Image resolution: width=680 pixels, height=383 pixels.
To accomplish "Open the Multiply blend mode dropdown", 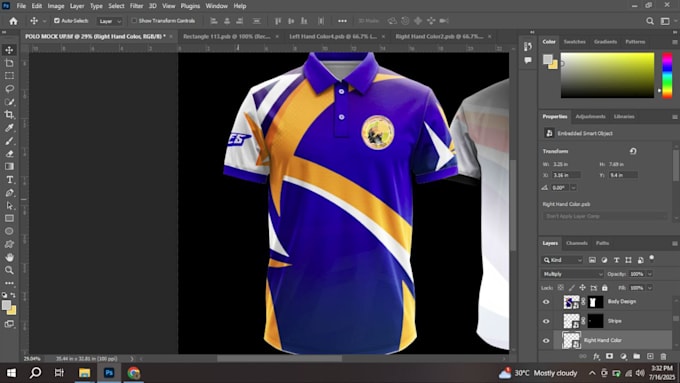I will [x=572, y=274].
